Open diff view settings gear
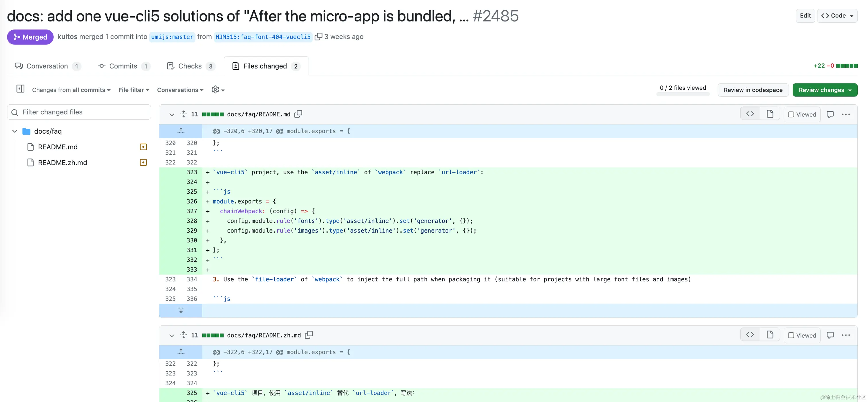Viewport: 868px width, 402px height. pos(218,89)
